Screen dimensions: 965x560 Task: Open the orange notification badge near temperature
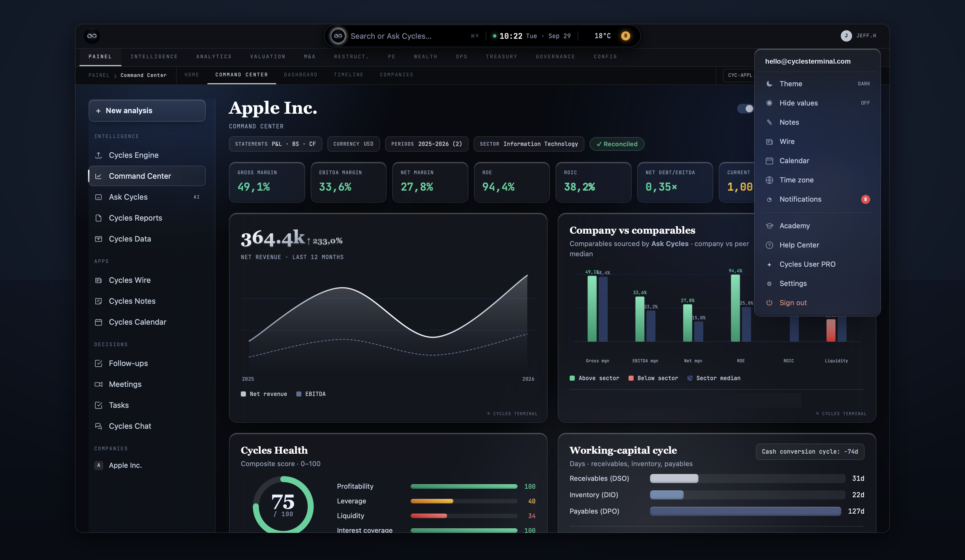pos(625,36)
